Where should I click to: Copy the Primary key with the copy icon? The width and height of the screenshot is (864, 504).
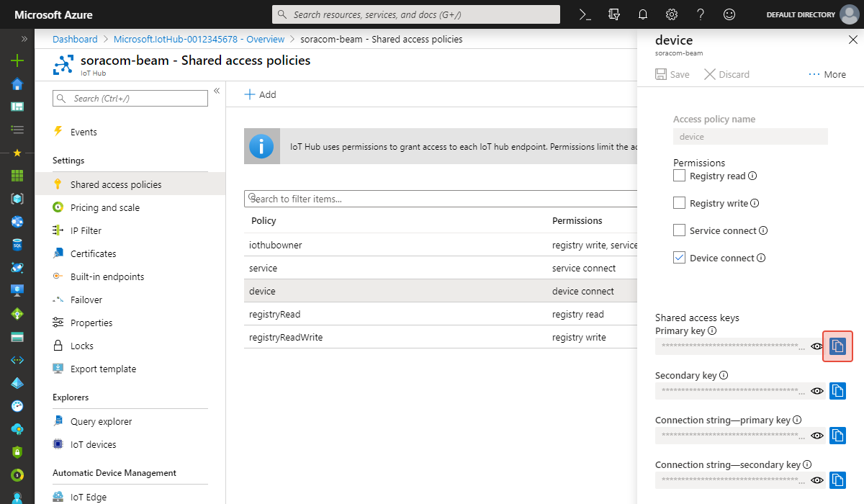click(837, 346)
